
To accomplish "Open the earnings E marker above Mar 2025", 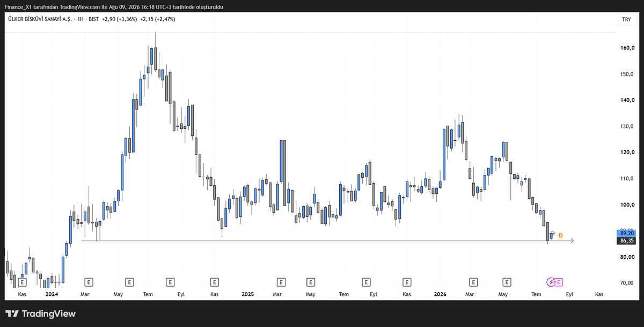I will click(280, 281).
